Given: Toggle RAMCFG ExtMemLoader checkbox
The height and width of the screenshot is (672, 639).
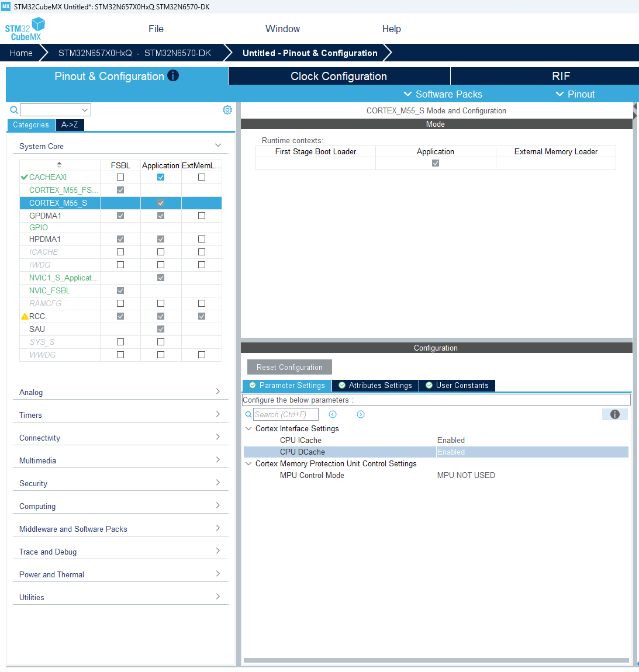Looking at the screenshot, I should pyautogui.click(x=202, y=303).
